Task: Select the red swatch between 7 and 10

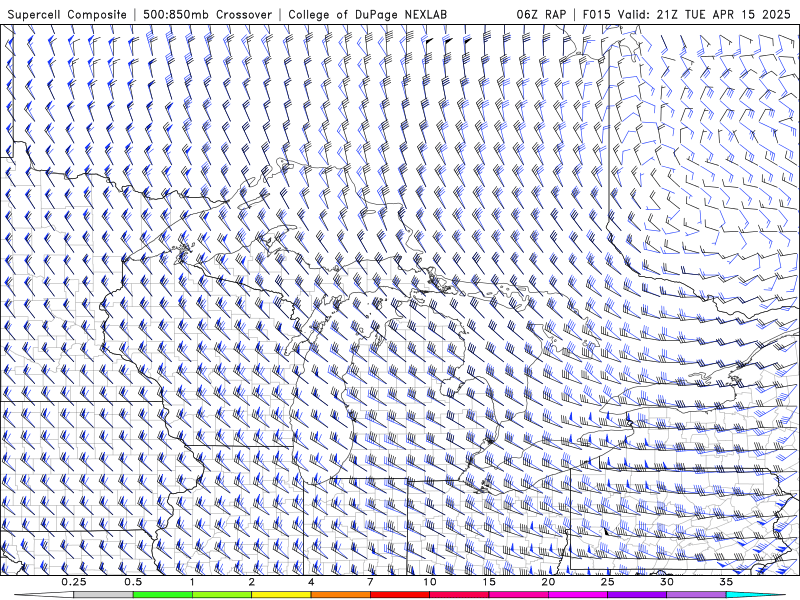Action: point(400,595)
